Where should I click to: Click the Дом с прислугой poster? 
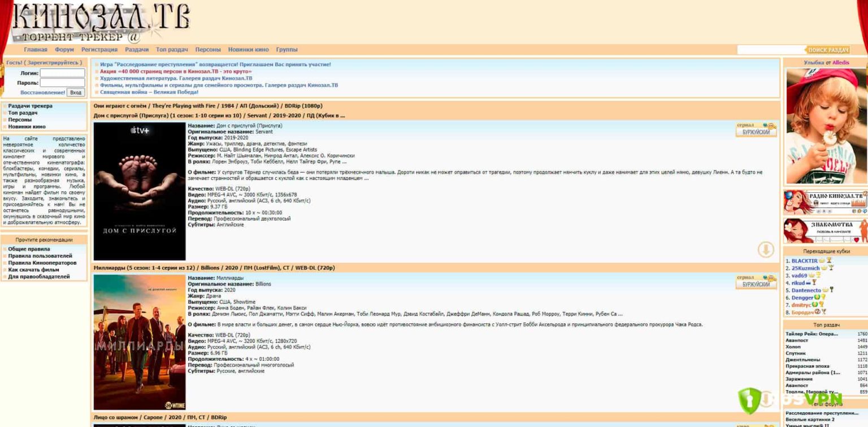(x=140, y=191)
